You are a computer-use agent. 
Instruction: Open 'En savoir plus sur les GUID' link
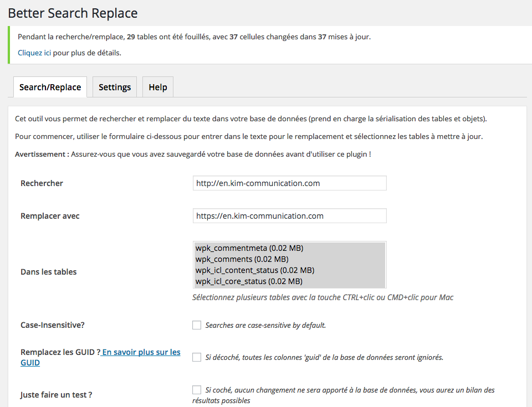141,352
